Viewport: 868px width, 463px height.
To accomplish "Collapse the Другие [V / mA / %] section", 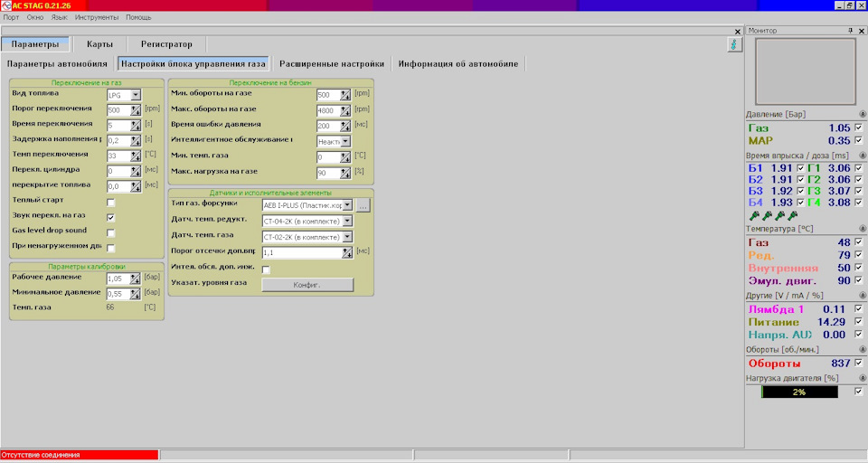I will (862, 296).
